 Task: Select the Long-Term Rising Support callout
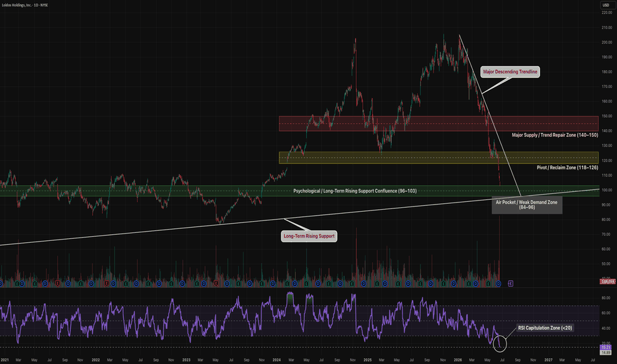point(309,236)
